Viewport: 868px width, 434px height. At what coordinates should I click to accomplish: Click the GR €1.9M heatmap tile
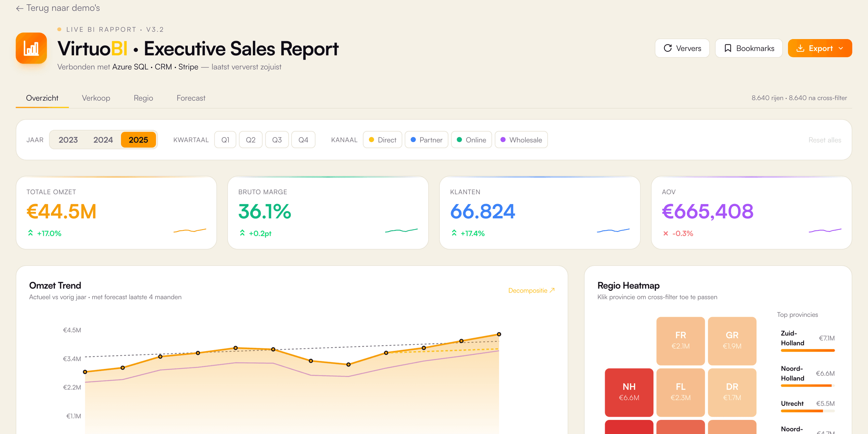pos(732,341)
